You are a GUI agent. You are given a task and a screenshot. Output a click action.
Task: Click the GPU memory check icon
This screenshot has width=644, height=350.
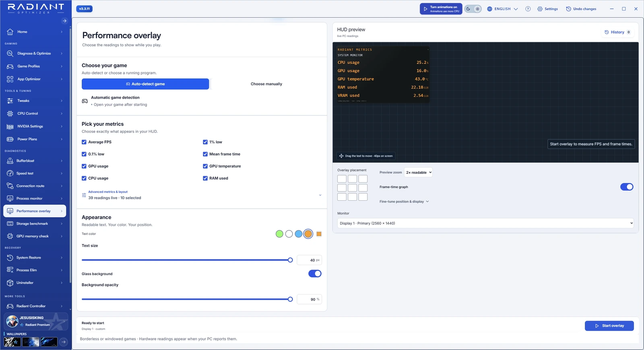10,236
